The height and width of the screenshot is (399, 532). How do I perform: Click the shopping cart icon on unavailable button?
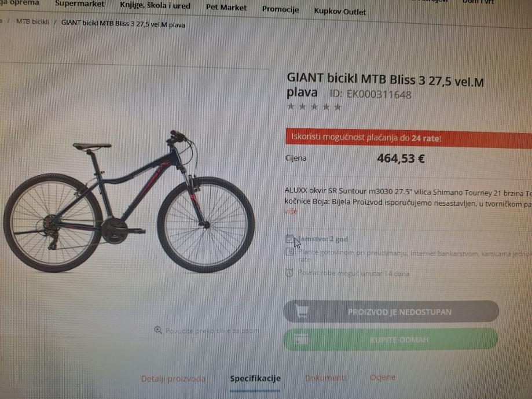pyautogui.click(x=301, y=311)
